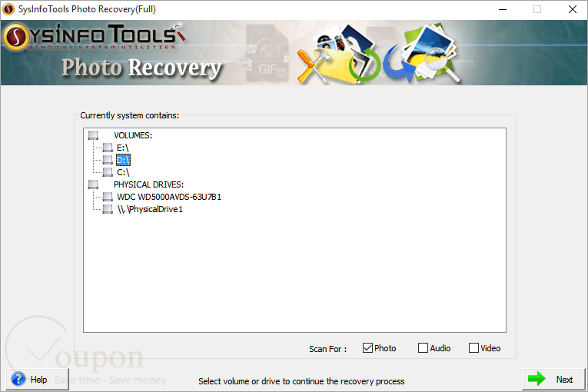Select the highlighted D:\ volume

[x=123, y=160]
